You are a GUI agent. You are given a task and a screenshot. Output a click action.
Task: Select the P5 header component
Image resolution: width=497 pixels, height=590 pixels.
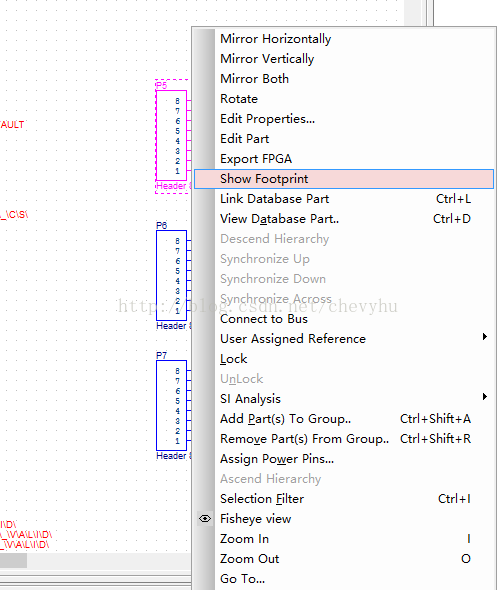[172, 135]
